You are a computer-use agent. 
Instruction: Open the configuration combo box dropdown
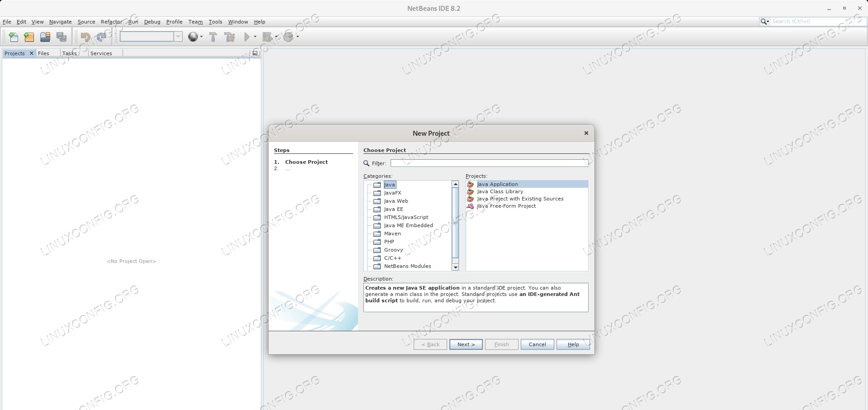point(178,37)
